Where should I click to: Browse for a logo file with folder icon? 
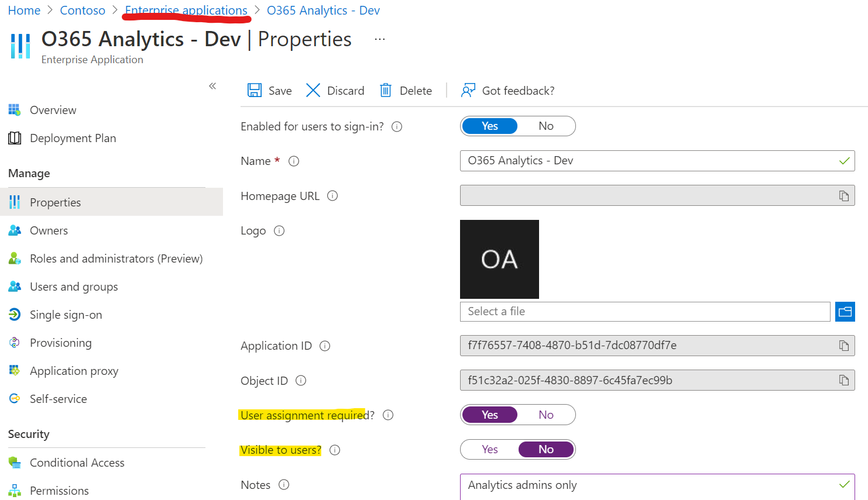tap(845, 312)
